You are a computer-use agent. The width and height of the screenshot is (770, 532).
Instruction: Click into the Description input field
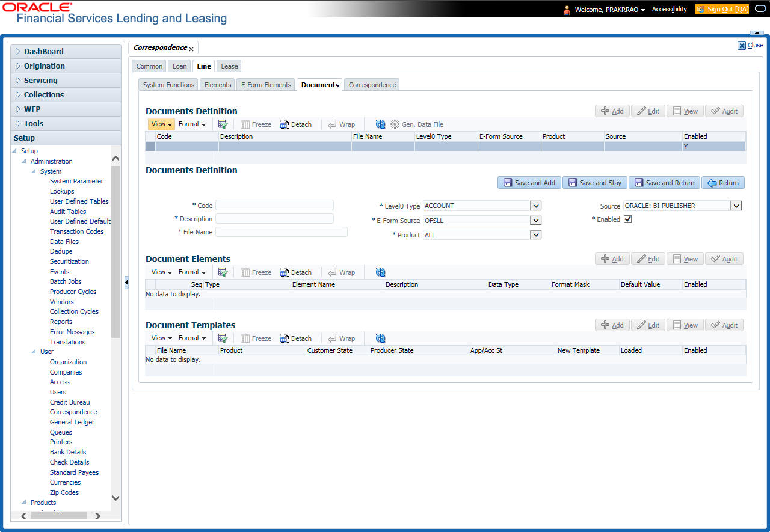pos(274,218)
